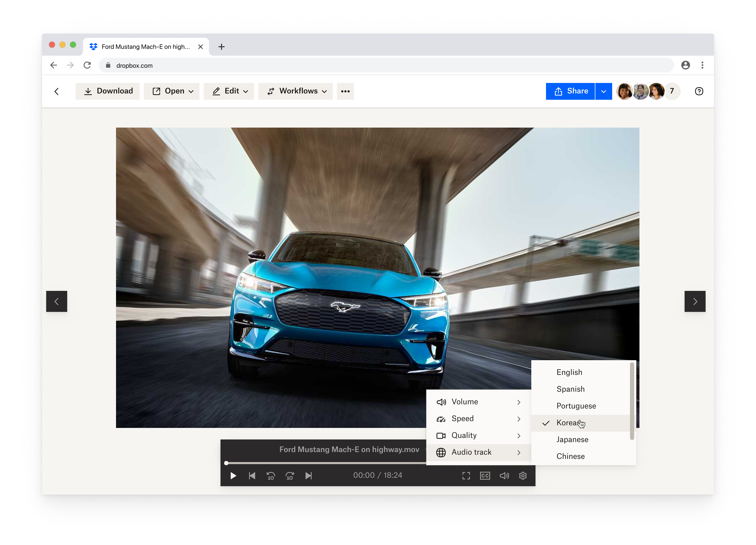
Task: Click the rewind to start icon
Action: pyautogui.click(x=252, y=475)
